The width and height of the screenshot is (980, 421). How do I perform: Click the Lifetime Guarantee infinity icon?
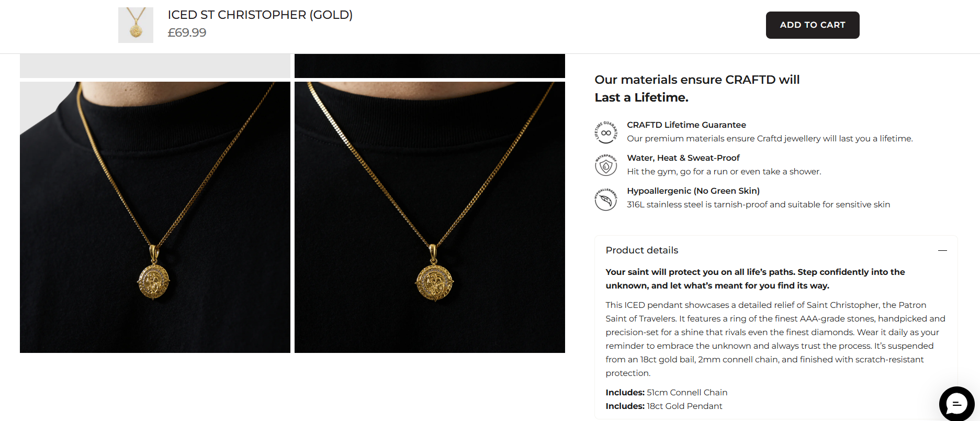tap(606, 132)
